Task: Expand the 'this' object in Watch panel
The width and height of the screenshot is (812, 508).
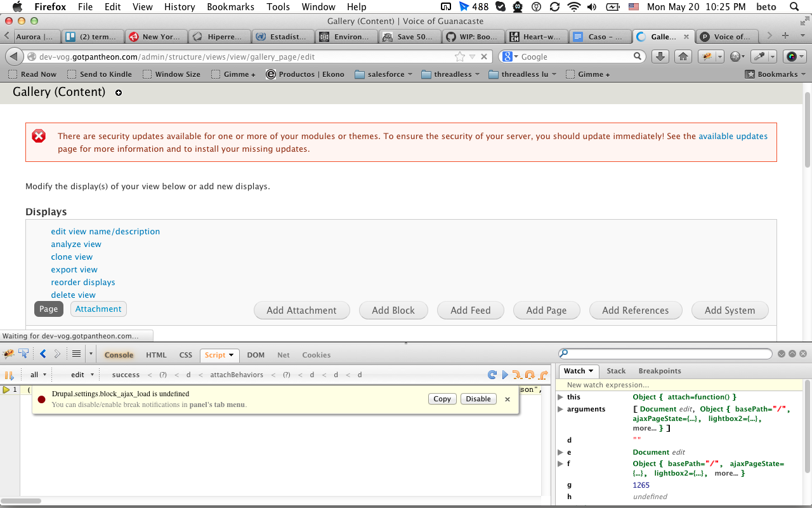Action: click(x=560, y=397)
